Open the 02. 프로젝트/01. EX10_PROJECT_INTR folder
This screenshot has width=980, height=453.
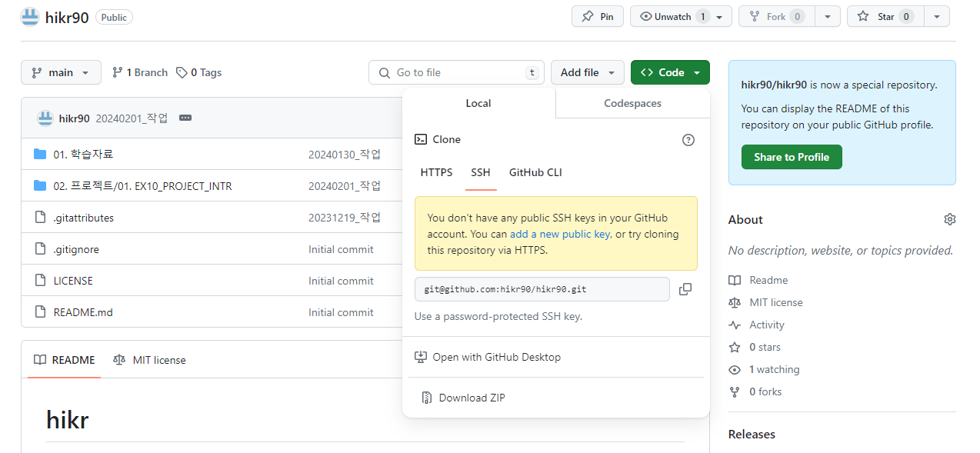142,186
